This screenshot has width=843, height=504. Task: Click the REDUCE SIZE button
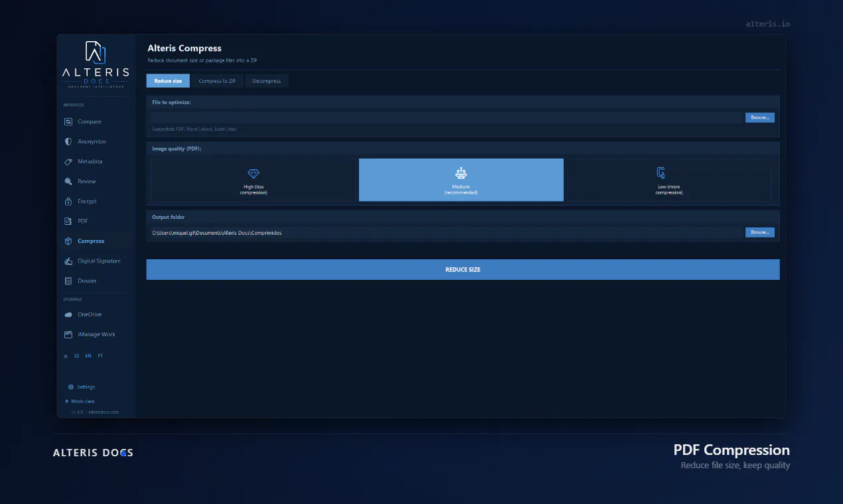[x=463, y=270]
